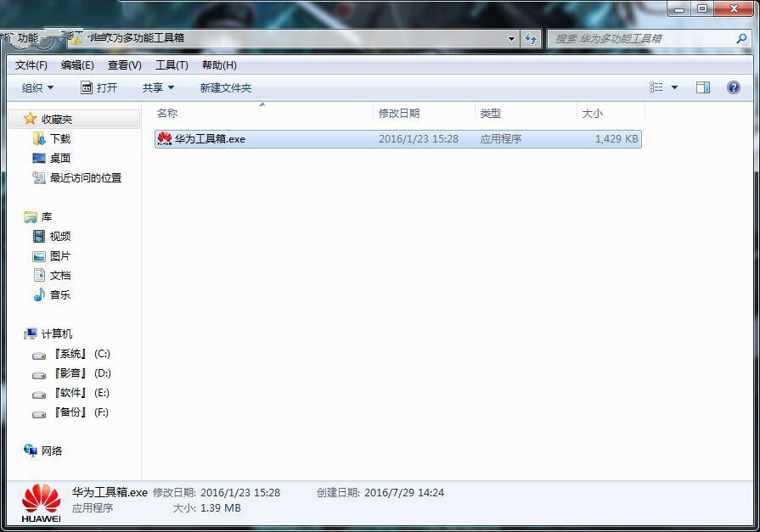Open the 『软件』(E:) drive

pos(71,393)
